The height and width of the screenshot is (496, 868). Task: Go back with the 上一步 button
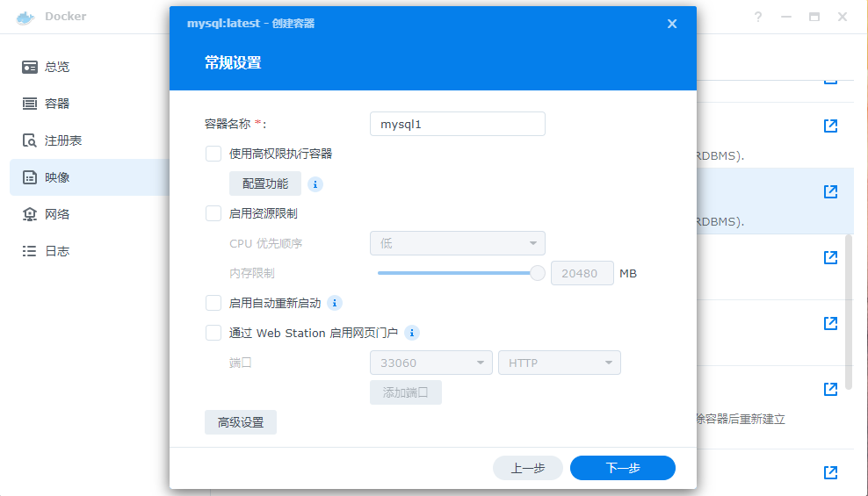pos(528,468)
